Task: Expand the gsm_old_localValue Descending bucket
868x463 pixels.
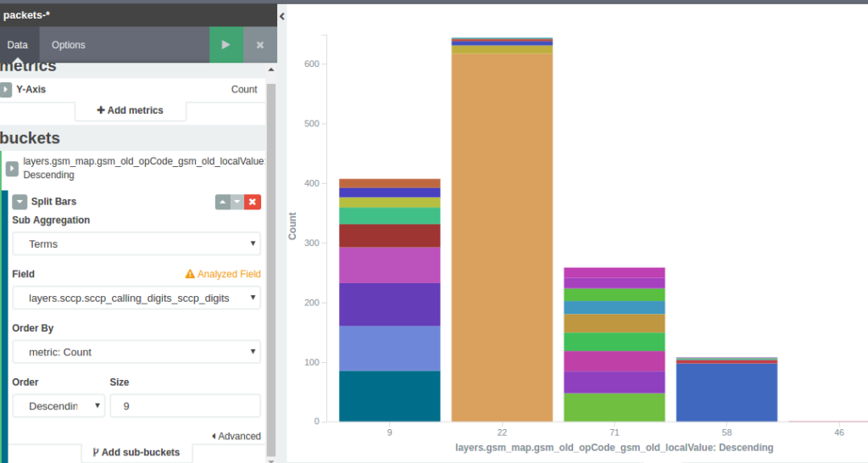Action: (x=12, y=169)
